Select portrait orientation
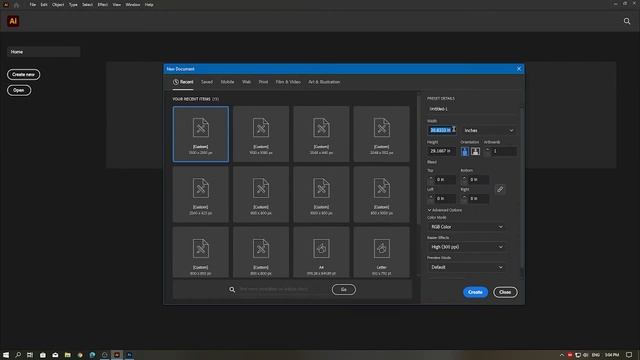The width and height of the screenshot is (640, 360). (x=464, y=151)
